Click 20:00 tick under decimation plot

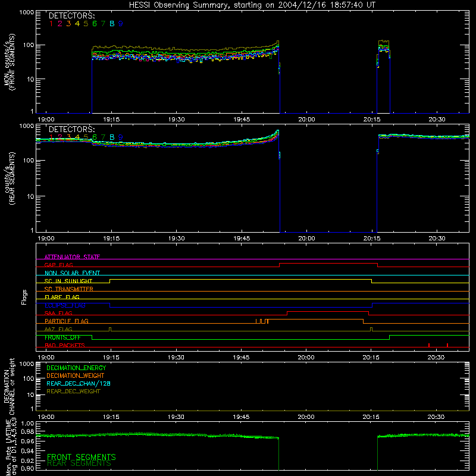306,417
